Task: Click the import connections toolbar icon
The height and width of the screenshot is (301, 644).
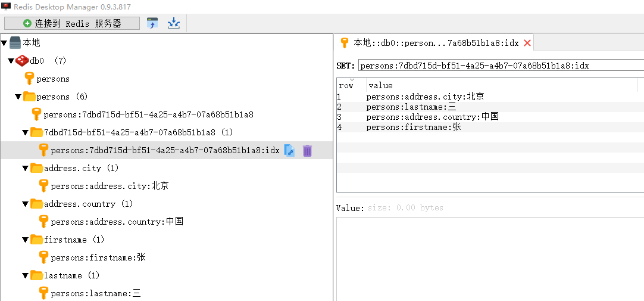Action: pos(152,23)
